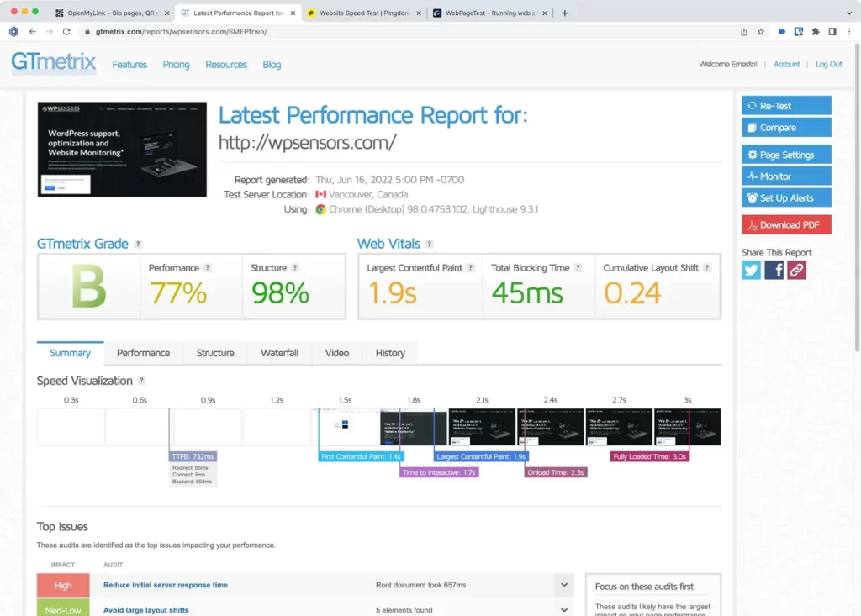Open the browser three-dot menu
861x616 pixels.
[849, 32]
